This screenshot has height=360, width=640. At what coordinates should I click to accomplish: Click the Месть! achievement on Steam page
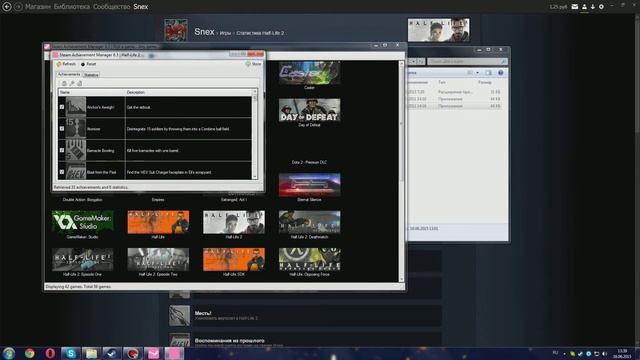305,316
